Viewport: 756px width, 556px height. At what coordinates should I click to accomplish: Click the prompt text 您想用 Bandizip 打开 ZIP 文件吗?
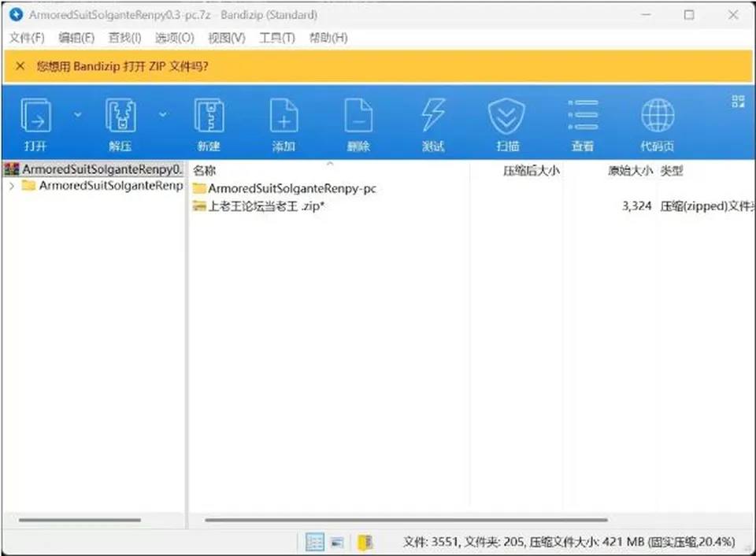pyautogui.click(x=123, y=66)
